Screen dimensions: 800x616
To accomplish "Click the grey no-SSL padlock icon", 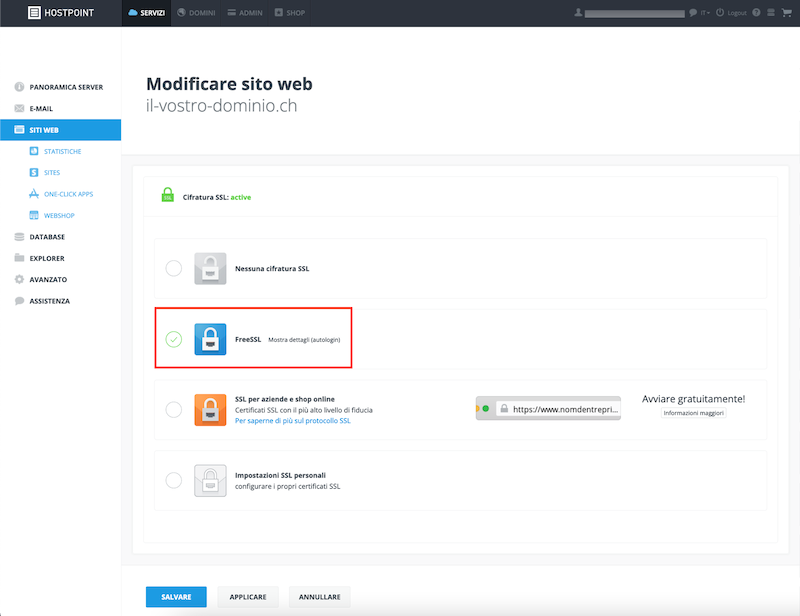I will pos(210,268).
